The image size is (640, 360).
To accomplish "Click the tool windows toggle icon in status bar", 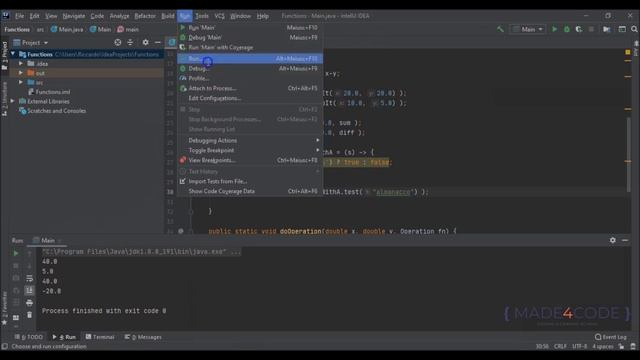I will [4, 347].
